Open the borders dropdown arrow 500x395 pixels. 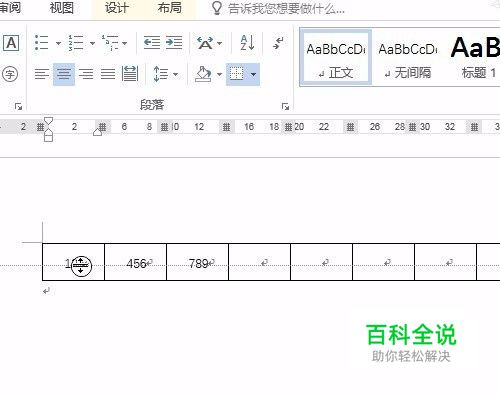pos(254,74)
